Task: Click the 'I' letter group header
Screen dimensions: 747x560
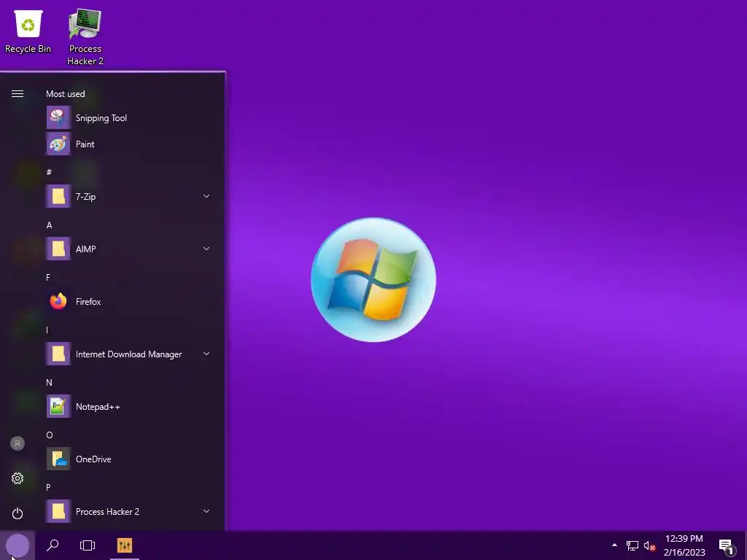Action: pos(47,330)
